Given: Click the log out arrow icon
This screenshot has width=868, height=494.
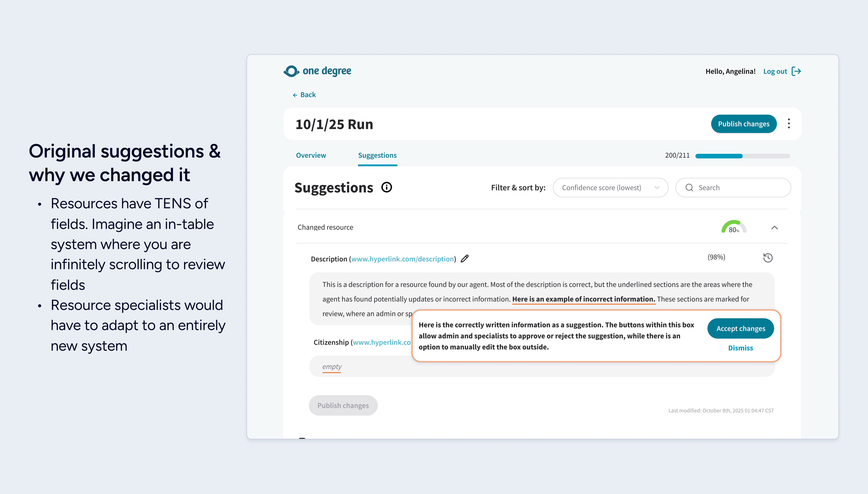Looking at the screenshot, I should tap(796, 71).
